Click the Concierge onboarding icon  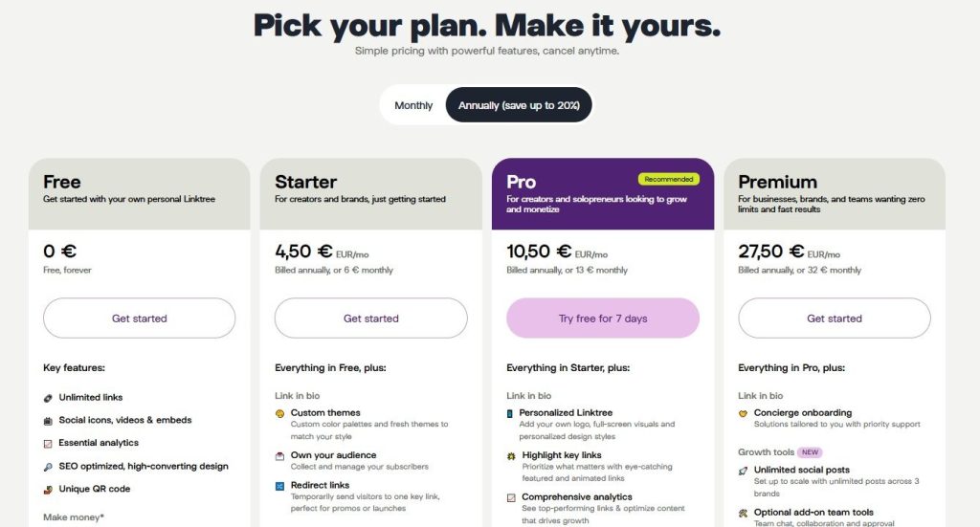[x=743, y=413]
